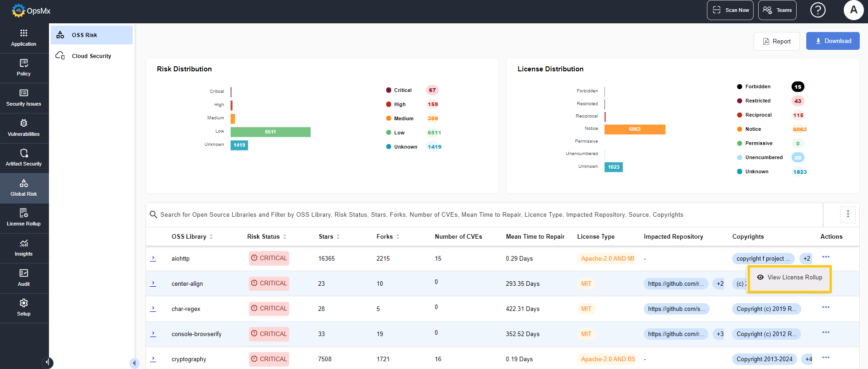868x369 pixels.
Task: Toggle Critical legend in Risk Distribution
Action: (x=402, y=91)
